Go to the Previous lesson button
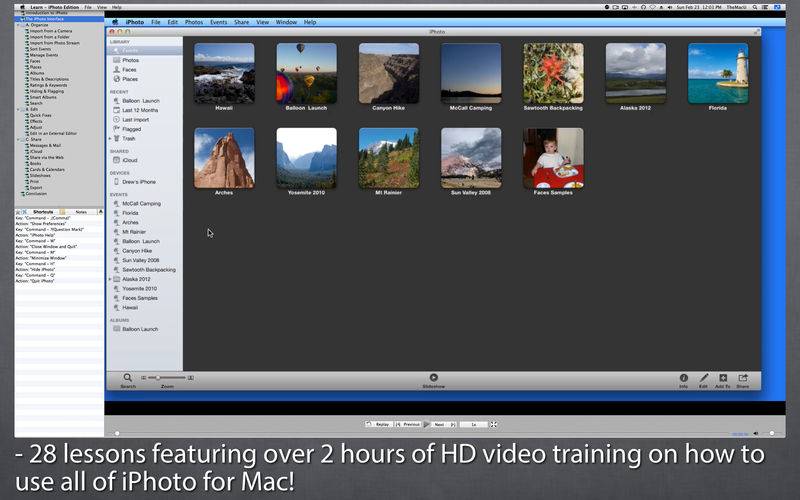This screenshot has height=500, width=800. tap(408, 424)
